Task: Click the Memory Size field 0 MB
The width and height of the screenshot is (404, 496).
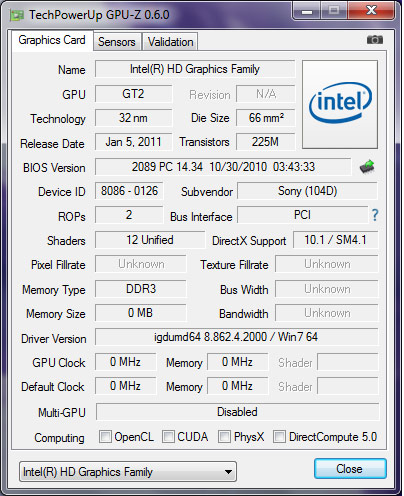Action: tap(141, 313)
